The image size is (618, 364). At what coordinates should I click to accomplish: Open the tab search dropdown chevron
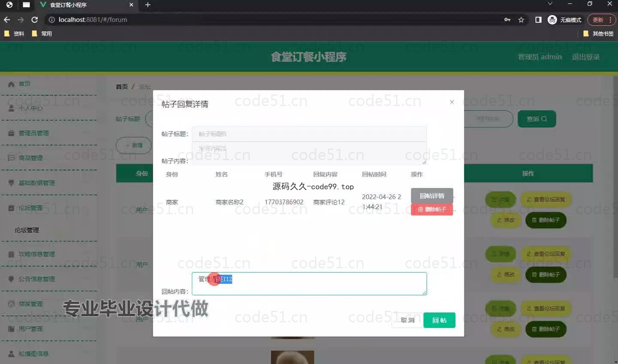click(550, 4)
